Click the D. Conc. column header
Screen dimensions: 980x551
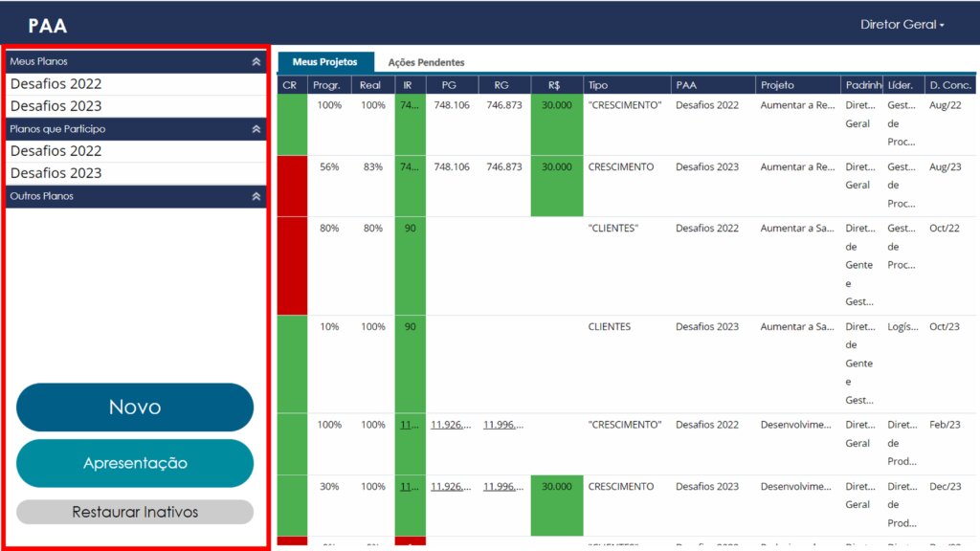[950, 85]
